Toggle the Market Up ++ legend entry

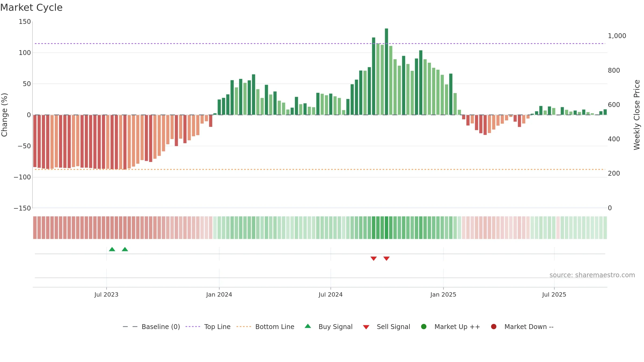(x=451, y=327)
